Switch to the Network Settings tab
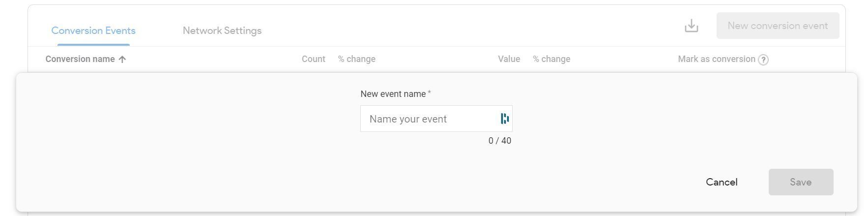Image resolution: width=868 pixels, height=216 pixels. click(222, 31)
